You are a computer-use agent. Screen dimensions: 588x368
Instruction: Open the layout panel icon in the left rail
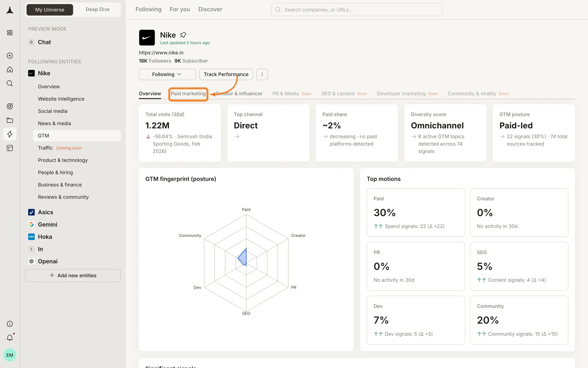click(x=10, y=148)
